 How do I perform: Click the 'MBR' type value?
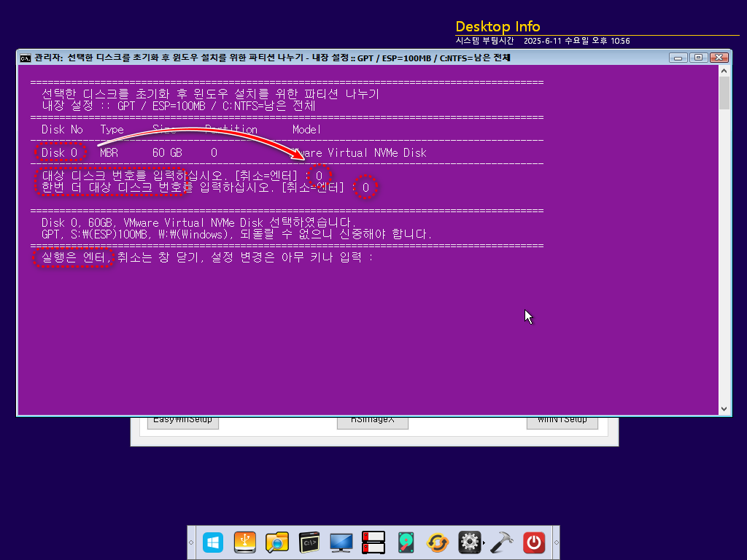[x=109, y=153]
